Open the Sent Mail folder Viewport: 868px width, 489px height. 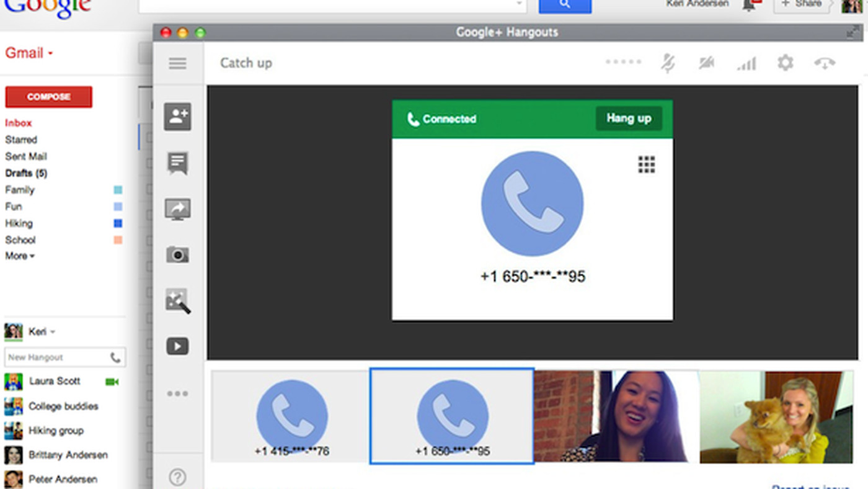26,156
